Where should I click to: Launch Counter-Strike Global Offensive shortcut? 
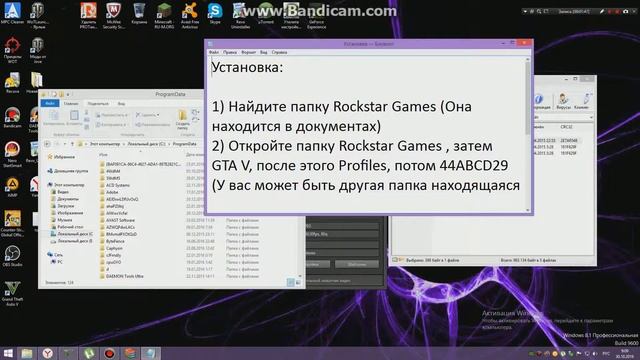[12, 224]
